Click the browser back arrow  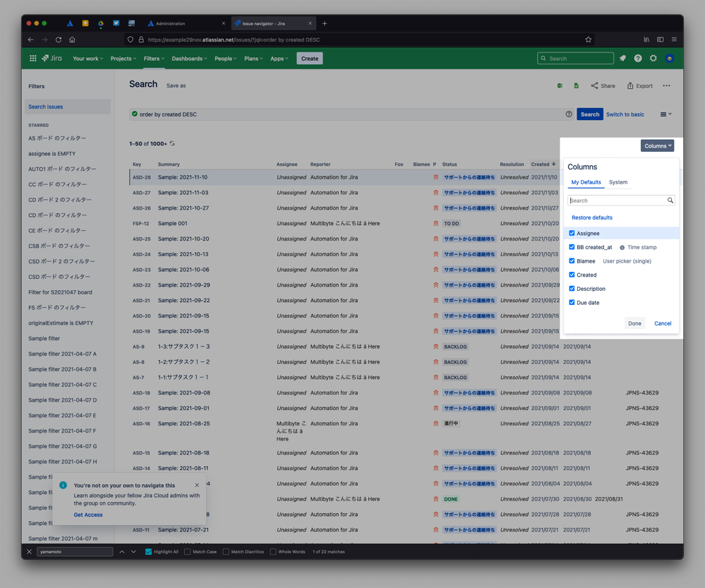[30, 40]
